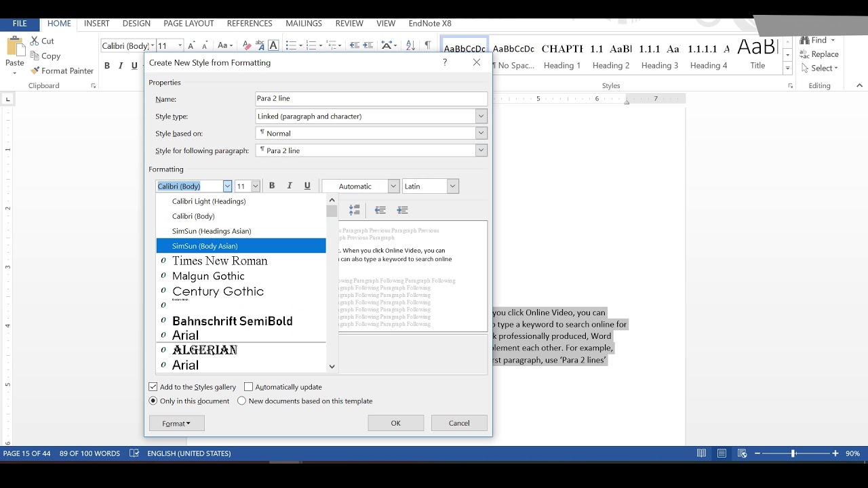Click the ribbon Italic icon
Viewport: 868px width, 488px height.
pyautogui.click(x=120, y=66)
